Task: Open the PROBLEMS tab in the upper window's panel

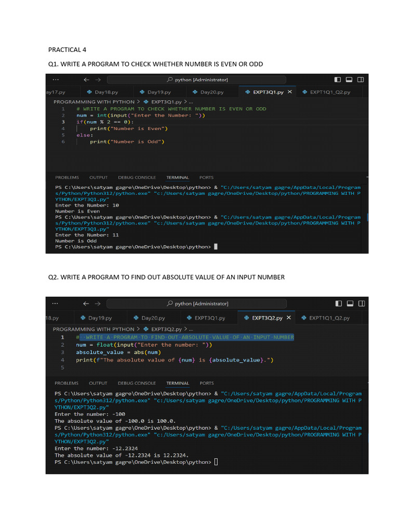Action: pyautogui.click(x=67, y=177)
